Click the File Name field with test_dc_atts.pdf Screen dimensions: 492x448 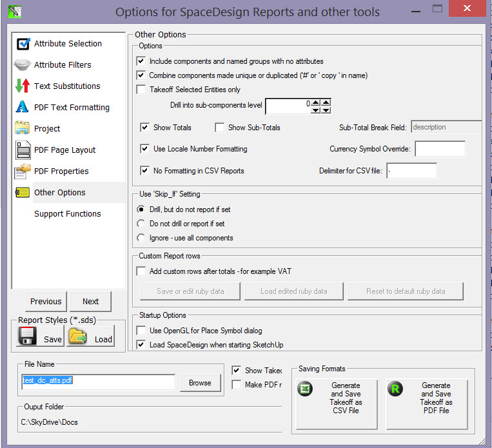(x=99, y=382)
